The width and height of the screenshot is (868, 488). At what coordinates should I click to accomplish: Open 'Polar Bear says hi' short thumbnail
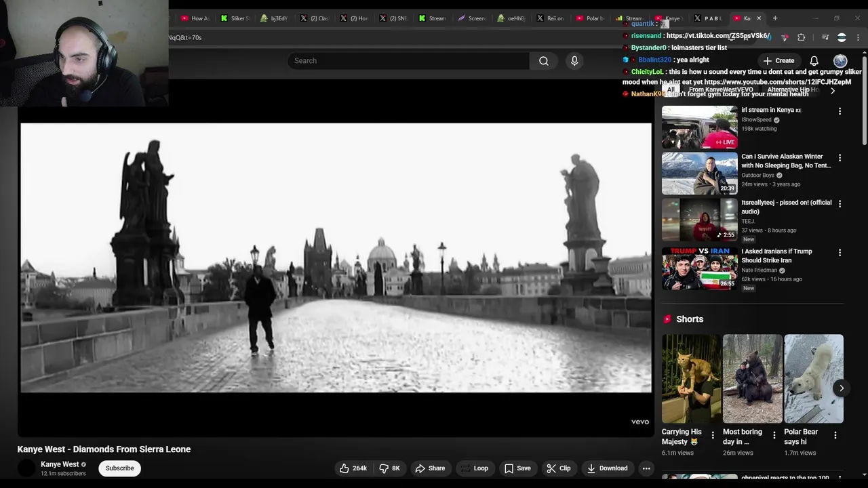point(814,379)
